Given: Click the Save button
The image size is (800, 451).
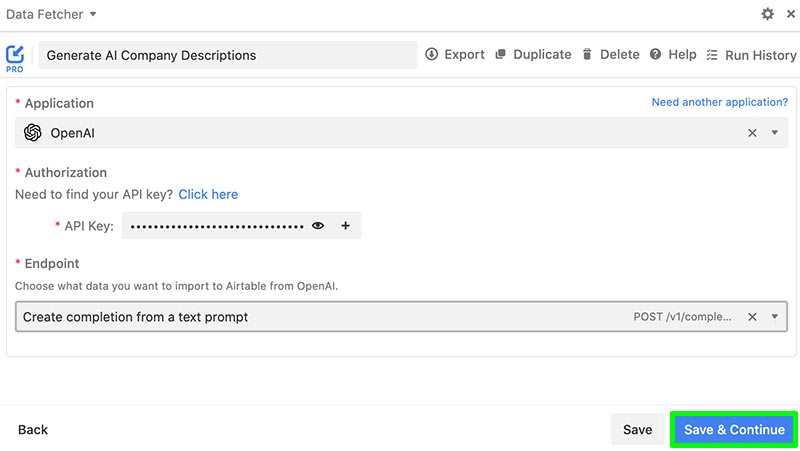Looking at the screenshot, I should 637,430.
